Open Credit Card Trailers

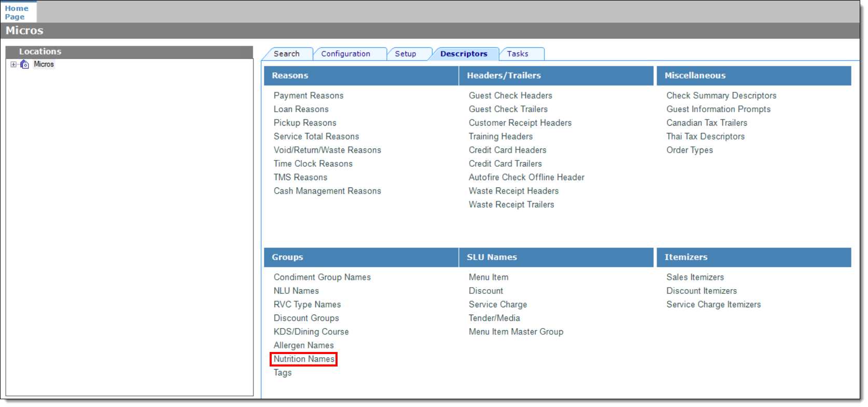pos(505,164)
